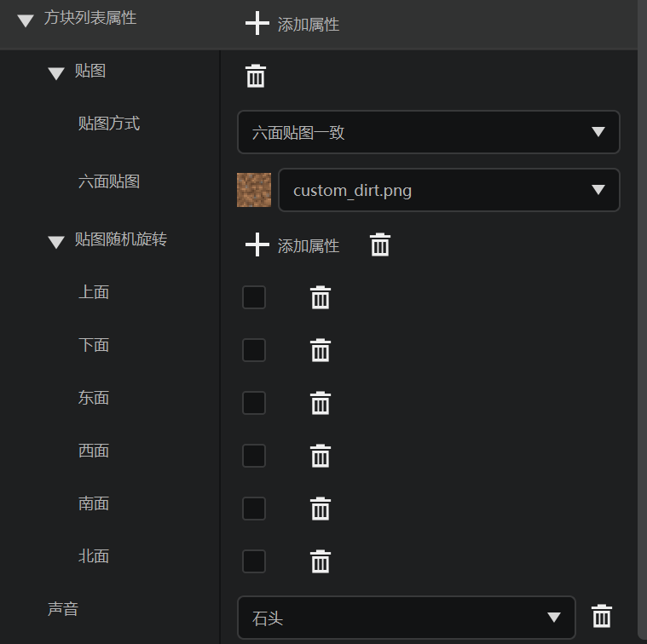Open the 石头 sound dropdown
This screenshot has width=647, height=644.
pos(407,618)
